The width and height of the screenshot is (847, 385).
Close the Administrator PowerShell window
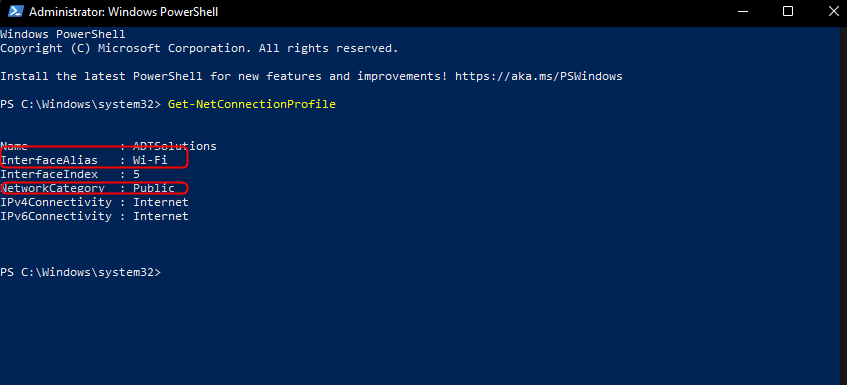tap(833, 11)
